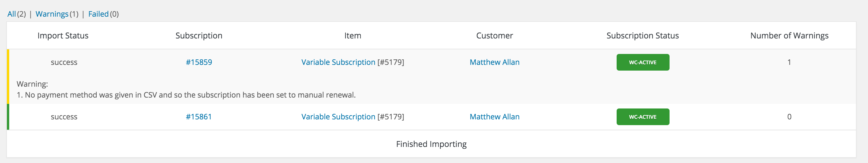The width and height of the screenshot is (868, 163).
Task: Select the Item column header
Action: 352,36
